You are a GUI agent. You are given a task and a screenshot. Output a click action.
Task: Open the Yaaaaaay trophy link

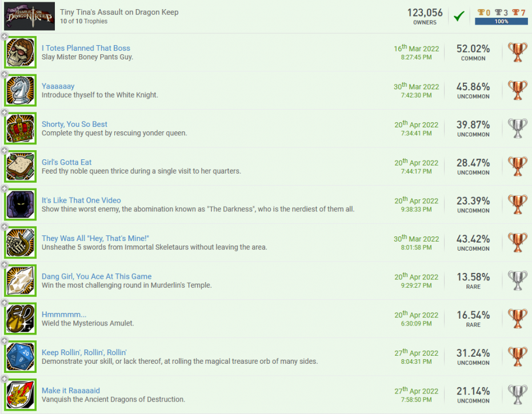pos(58,86)
